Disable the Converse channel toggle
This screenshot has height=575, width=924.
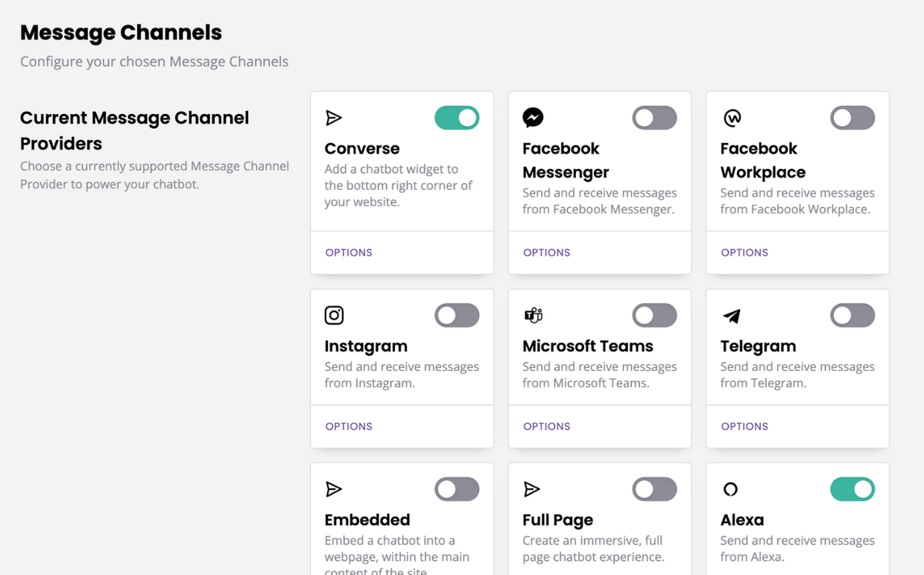pos(456,117)
